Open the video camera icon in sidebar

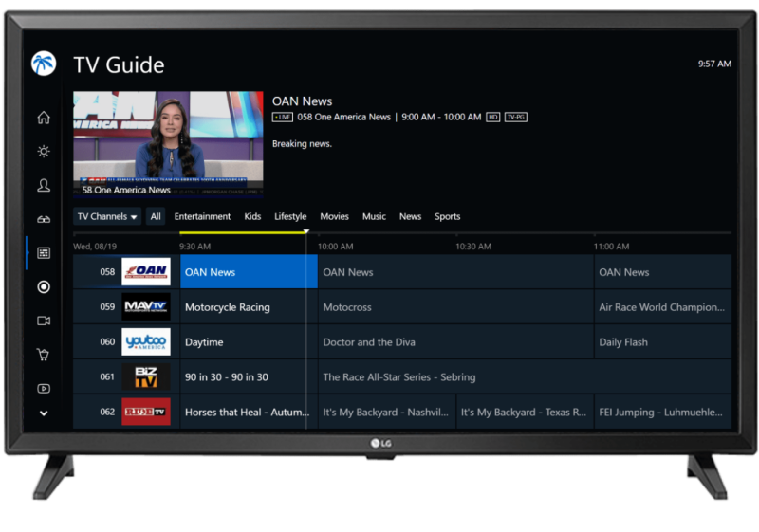(44, 321)
